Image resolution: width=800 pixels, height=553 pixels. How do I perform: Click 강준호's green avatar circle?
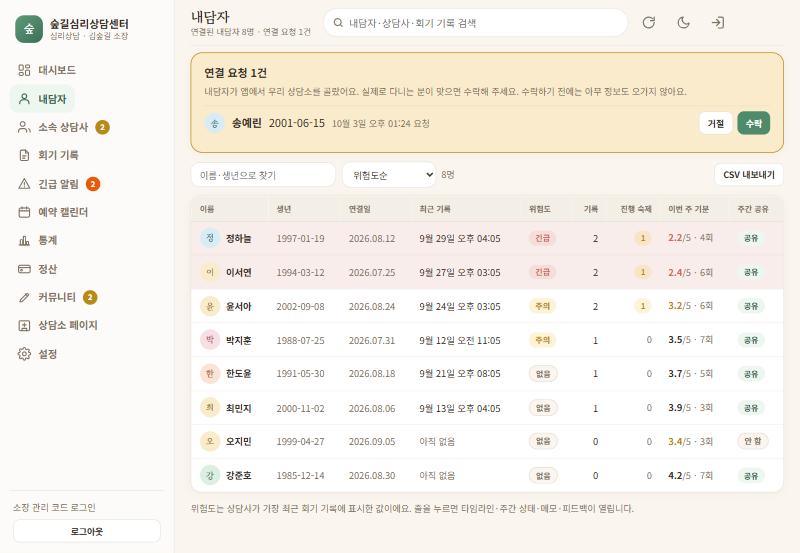click(x=210, y=475)
